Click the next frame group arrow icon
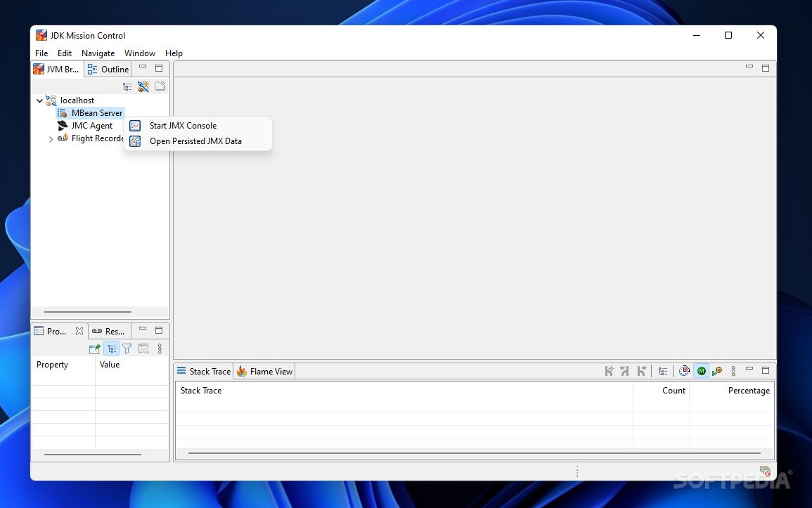The image size is (812, 508). (641, 371)
